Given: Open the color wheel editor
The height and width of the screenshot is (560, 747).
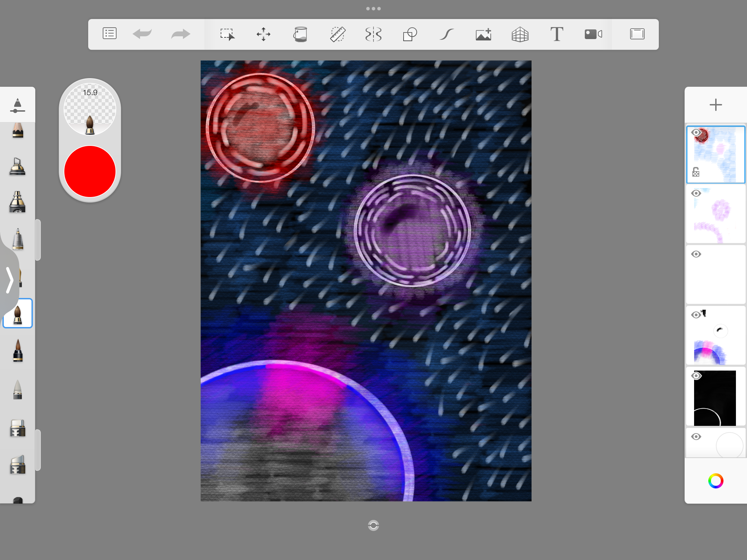Looking at the screenshot, I should pyautogui.click(x=716, y=481).
